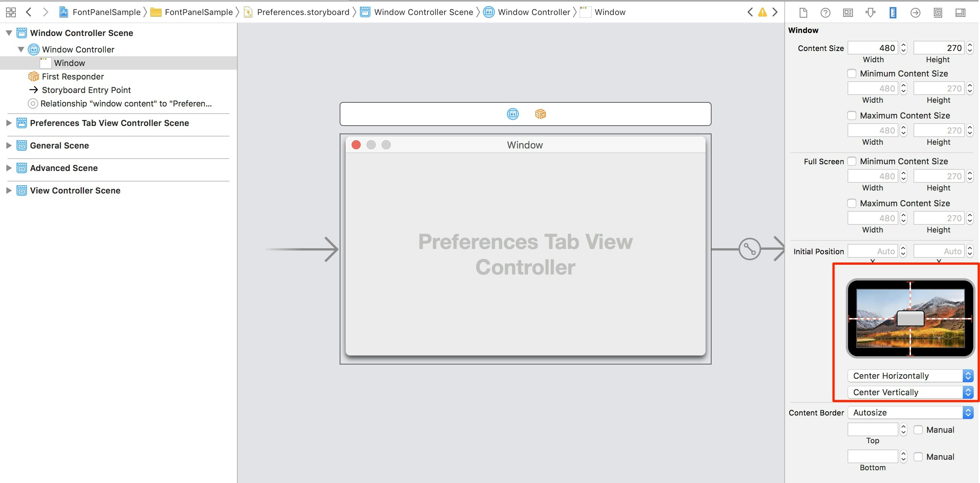Switch to the Attributes inspector icon
Image resolution: width=980 pixels, height=483 pixels.
point(871,12)
